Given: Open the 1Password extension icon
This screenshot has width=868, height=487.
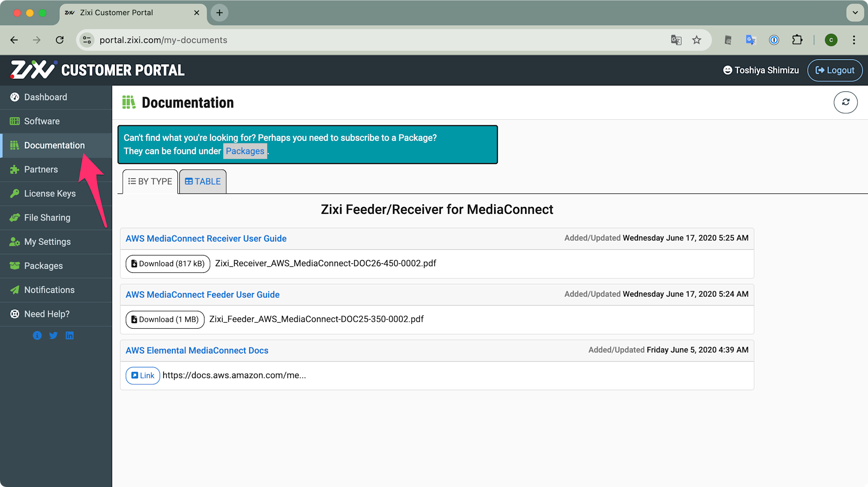Looking at the screenshot, I should click(774, 40).
